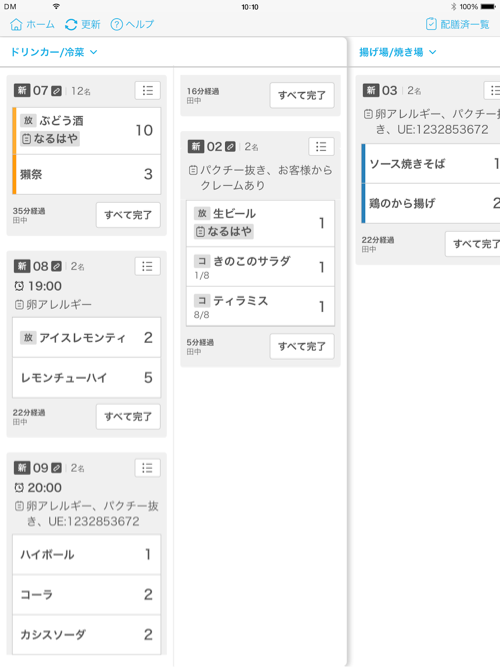Tap the きのこのサラダ order item

click(x=260, y=267)
